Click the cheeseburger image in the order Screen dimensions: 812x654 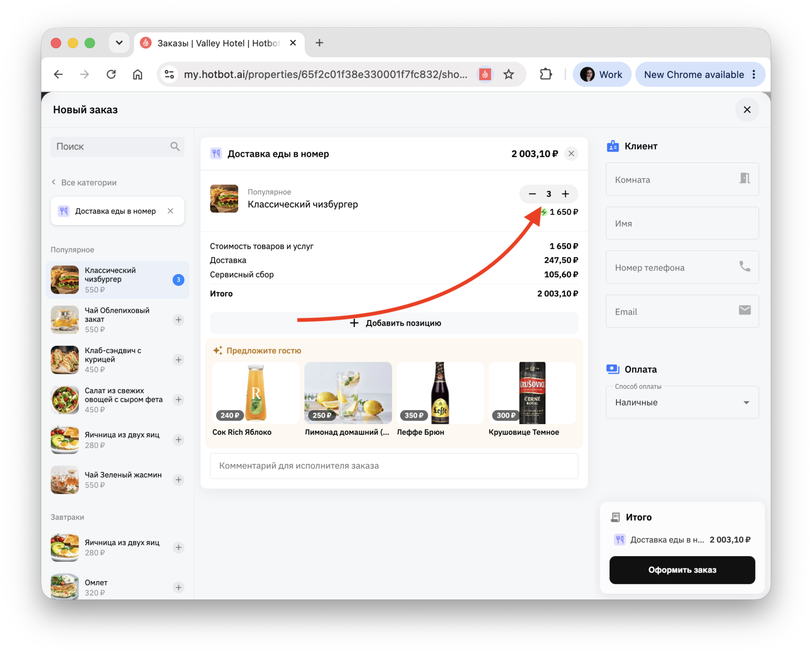click(x=224, y=199)
